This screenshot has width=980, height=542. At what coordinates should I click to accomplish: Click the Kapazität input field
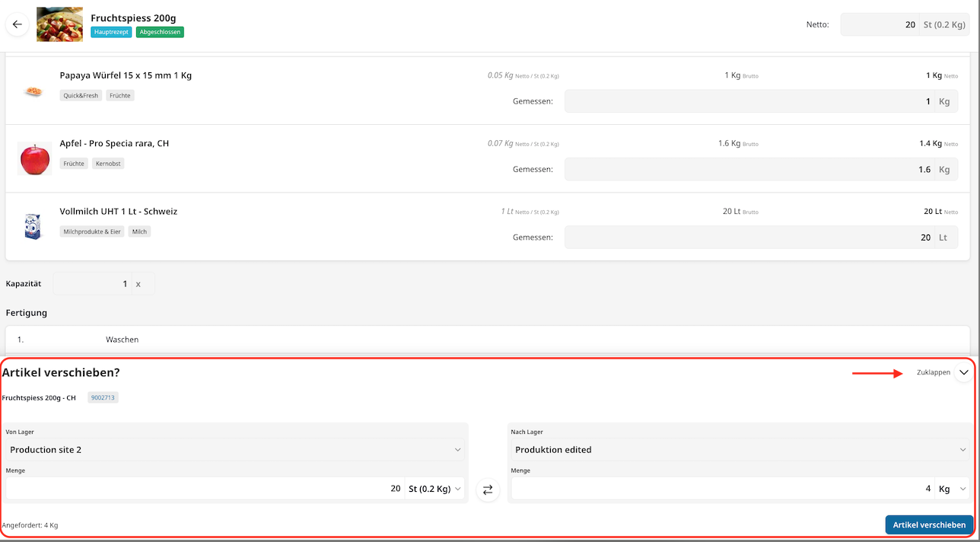93,284
